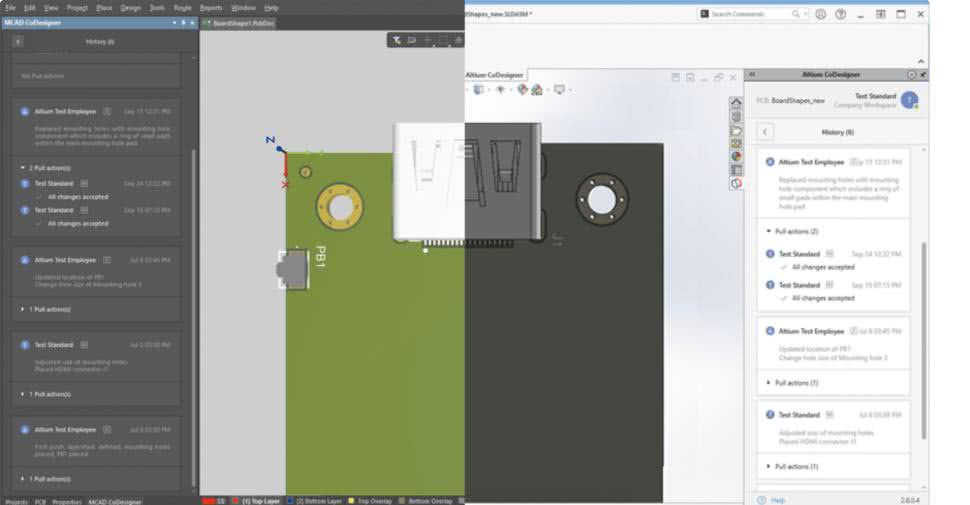Click the SolidWorks help question mark icon
This screenshot has height=505, width=970.
(840, 14)
